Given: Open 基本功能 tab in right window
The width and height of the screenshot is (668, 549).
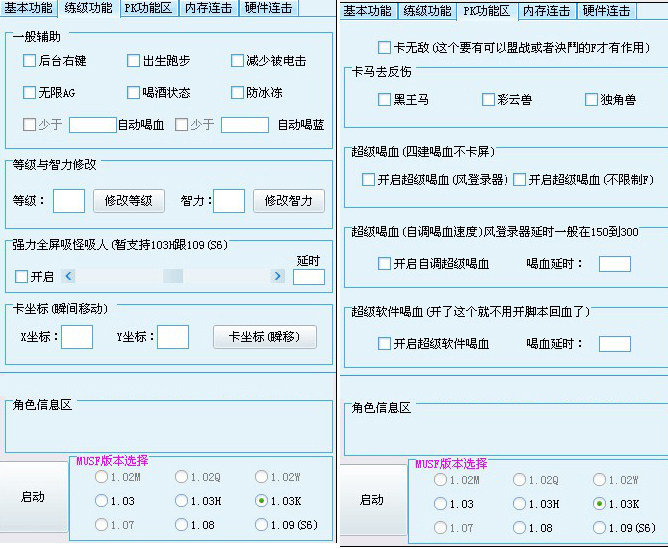Looking at the screenshot, I should click(367, 11).
